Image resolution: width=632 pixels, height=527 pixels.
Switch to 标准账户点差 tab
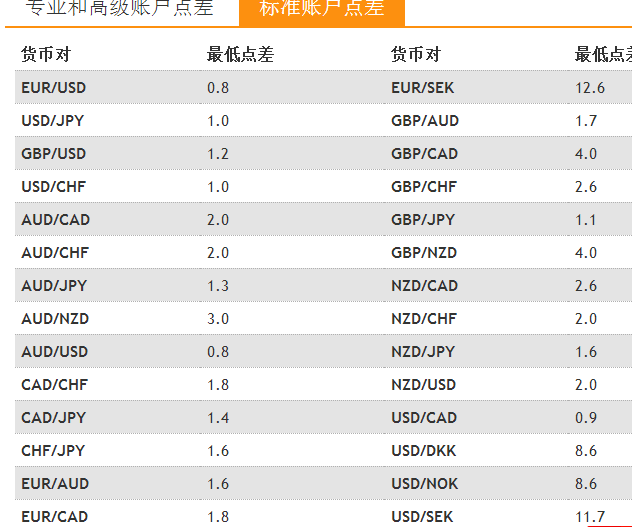pyautogui.click(x=322, y=12)
